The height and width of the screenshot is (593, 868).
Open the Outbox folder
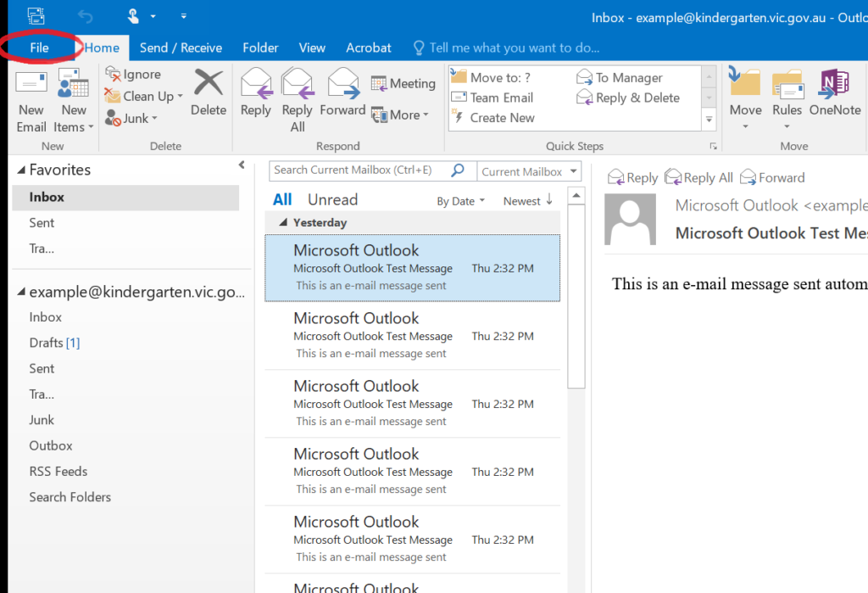[50, 445]
